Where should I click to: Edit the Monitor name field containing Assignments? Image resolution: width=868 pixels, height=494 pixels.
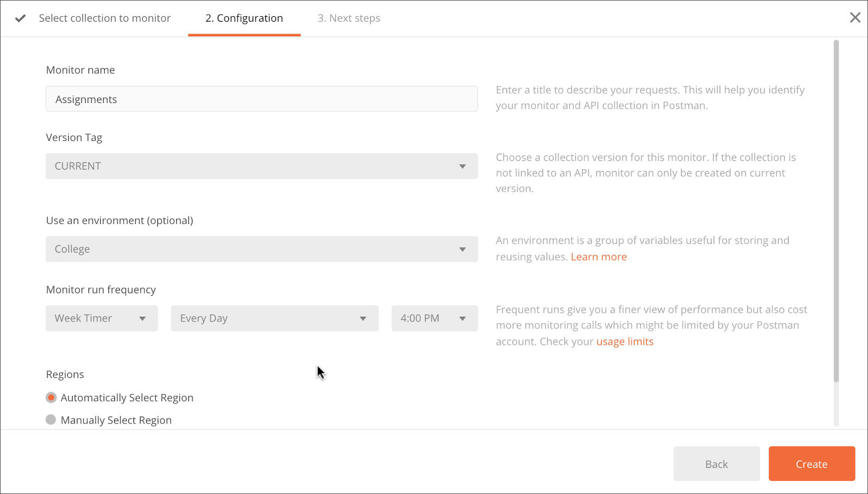tap(261, 99)
